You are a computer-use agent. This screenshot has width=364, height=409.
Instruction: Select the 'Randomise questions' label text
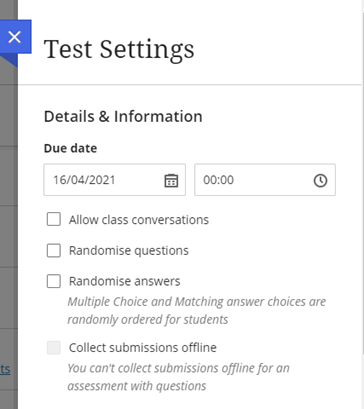129,251
